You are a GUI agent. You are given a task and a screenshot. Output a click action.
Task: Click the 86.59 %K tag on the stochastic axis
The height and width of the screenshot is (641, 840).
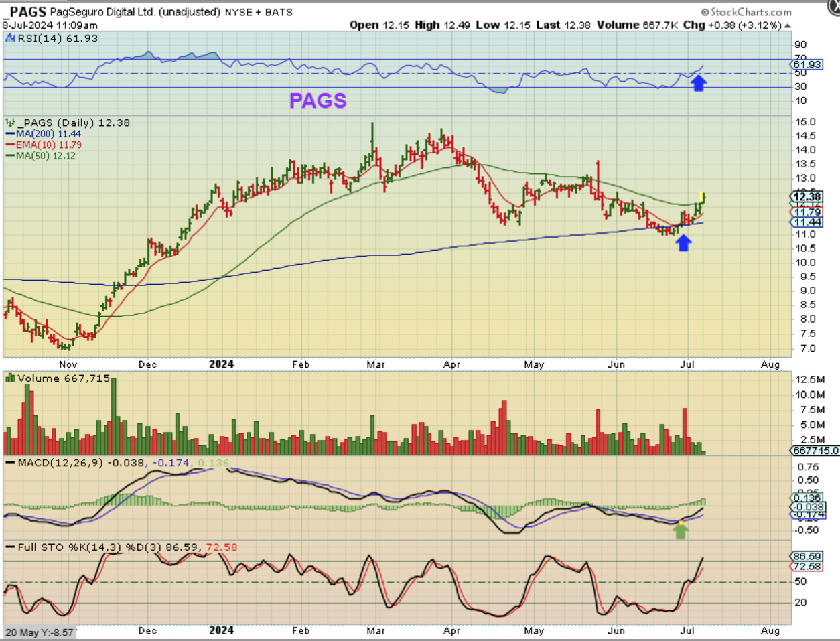pos(807,556)
